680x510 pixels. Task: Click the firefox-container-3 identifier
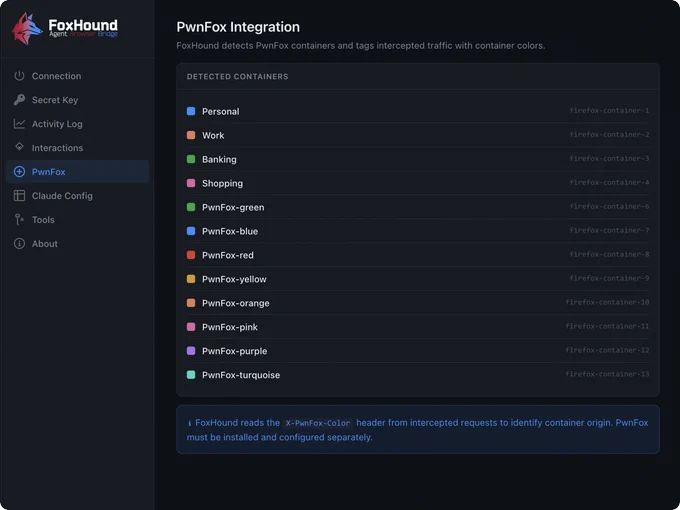pyautogui.click(x=609, y=158)
